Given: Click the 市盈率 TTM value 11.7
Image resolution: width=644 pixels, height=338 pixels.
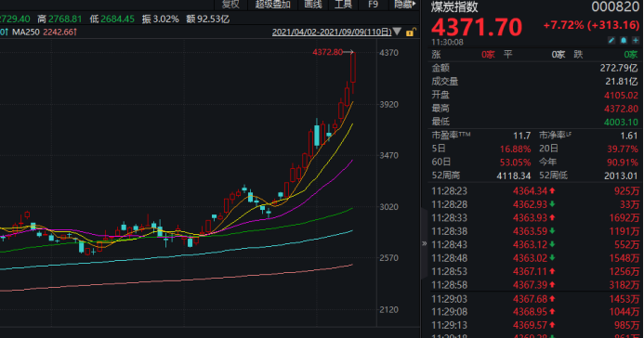Looking at the screenshot, I should click(521, 136).
